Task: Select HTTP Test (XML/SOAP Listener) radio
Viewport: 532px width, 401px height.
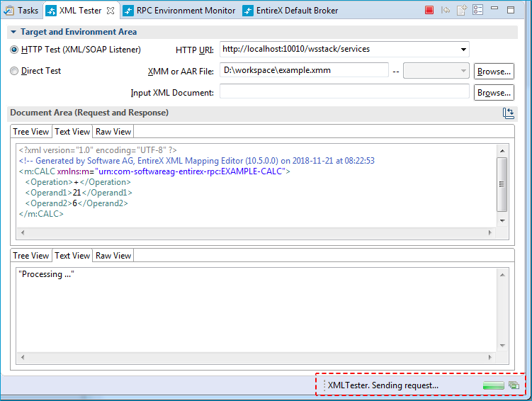Action: tap(14, 50)
